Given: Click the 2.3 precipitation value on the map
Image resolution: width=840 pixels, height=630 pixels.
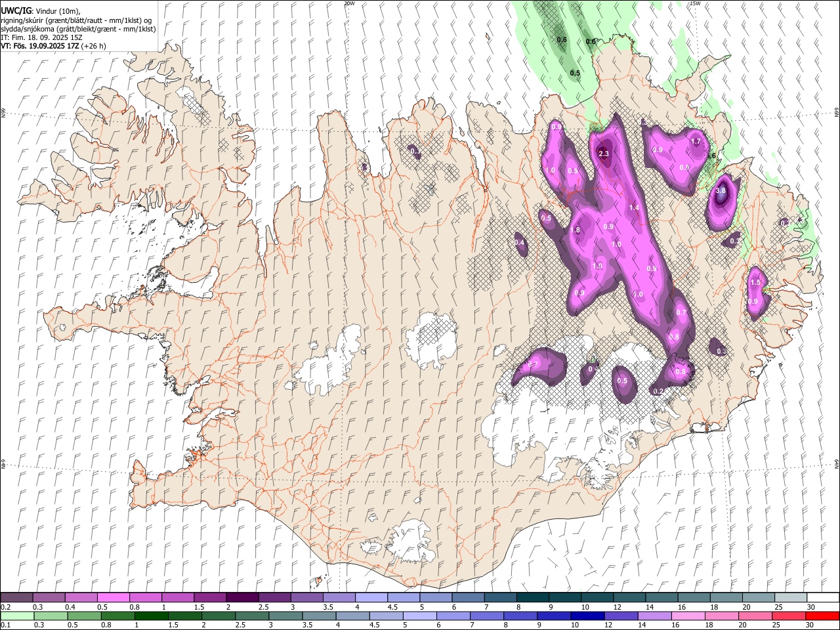Looking at the screenshot, I should tap(604, 154).
